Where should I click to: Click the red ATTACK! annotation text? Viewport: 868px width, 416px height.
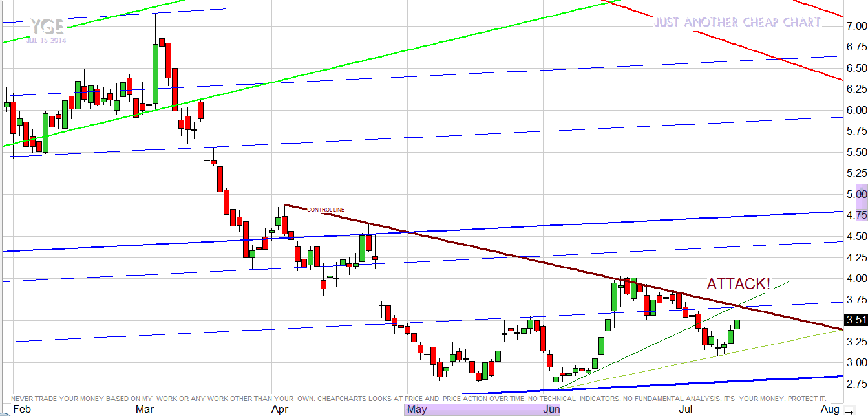click(x=738, y=284)
